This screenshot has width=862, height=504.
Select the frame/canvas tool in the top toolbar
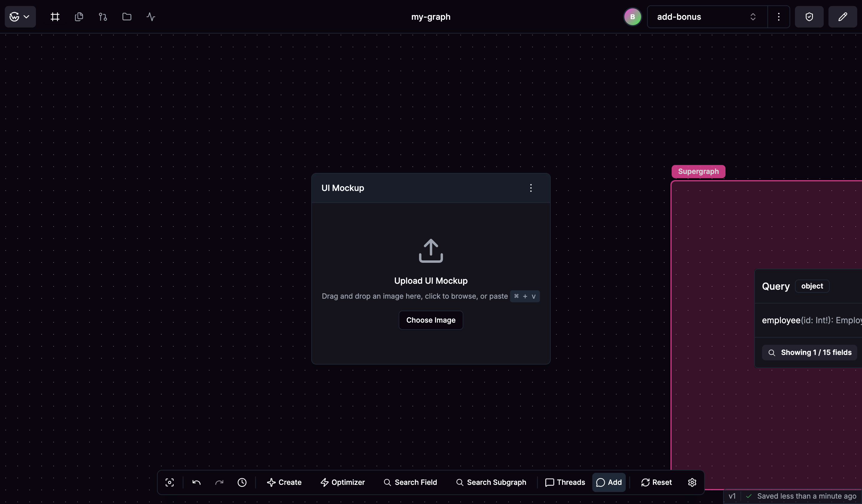(x=55, y=16)
